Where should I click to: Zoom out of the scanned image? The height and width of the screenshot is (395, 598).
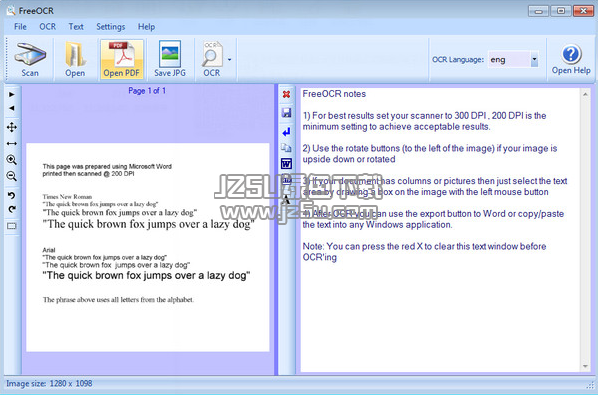click(x=12, y=176)
